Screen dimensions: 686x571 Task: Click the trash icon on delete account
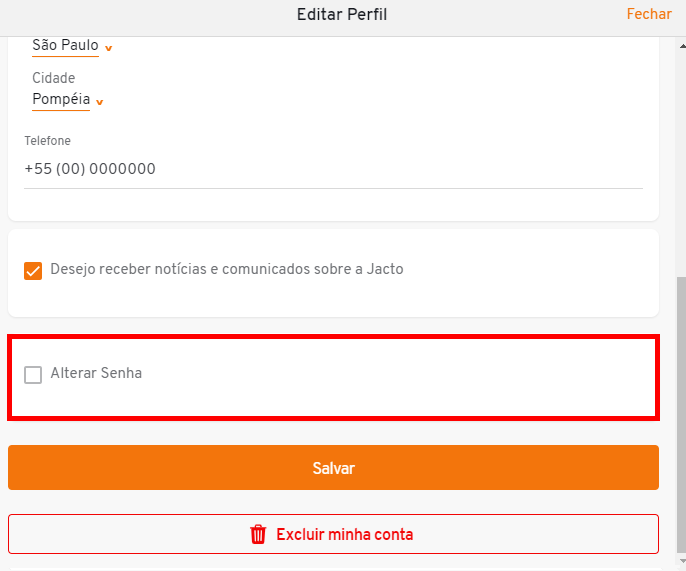[258, 534]
